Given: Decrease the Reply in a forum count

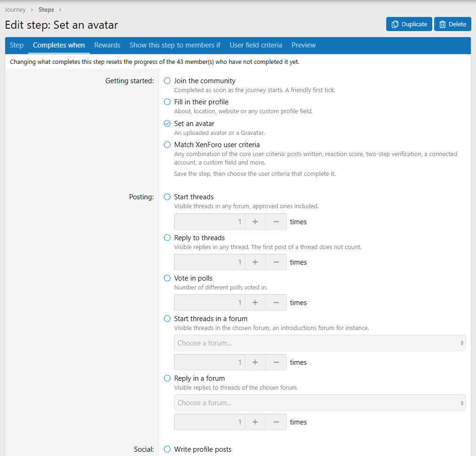Looking at the screenshot, I should tap(276, 422).
